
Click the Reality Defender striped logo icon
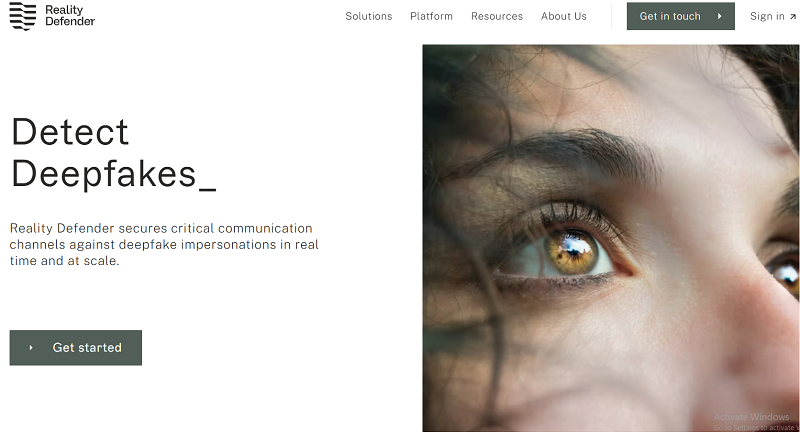23,16
